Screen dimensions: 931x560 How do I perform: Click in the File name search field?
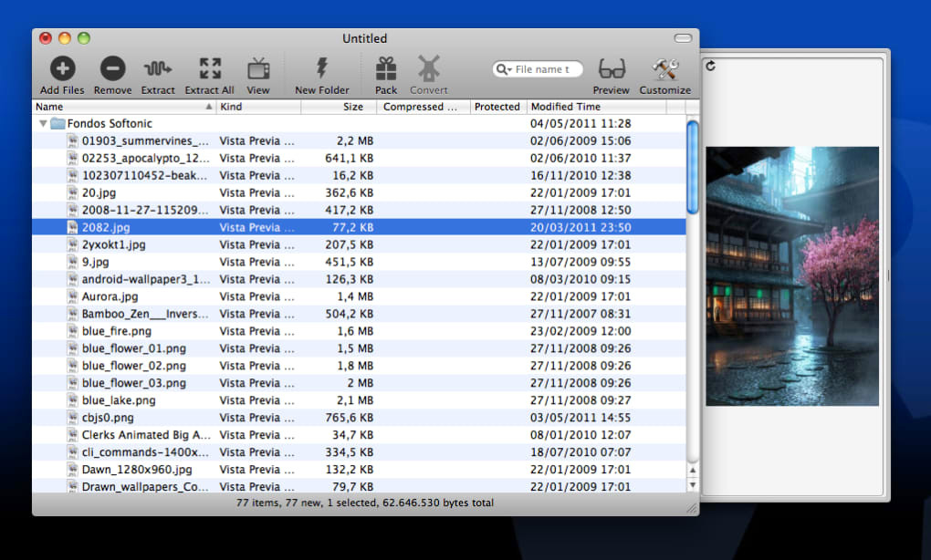tap(548, 69)
